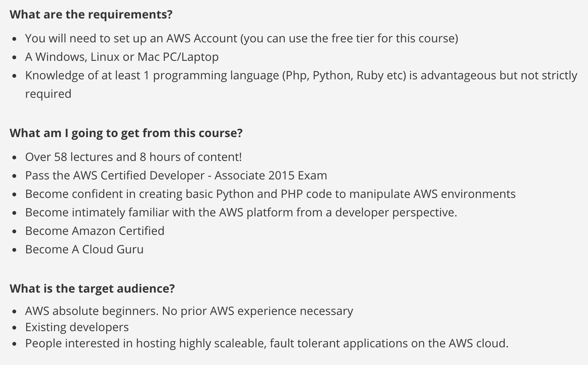
Task: Click 'Over 58 lectures and 8 hours' item
Action: [133, 157]
